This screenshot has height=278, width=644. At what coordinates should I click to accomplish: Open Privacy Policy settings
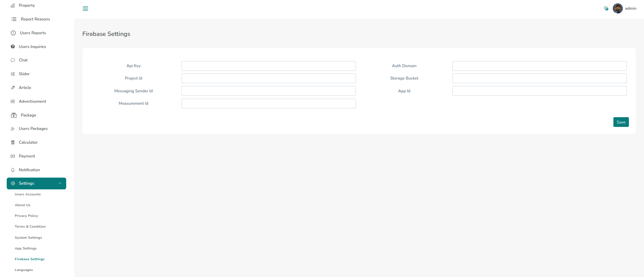click(x=26, y=216)
